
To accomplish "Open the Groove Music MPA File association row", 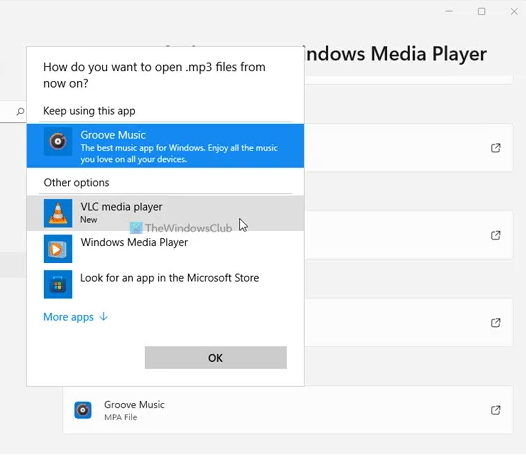I will click(x=288, y=410).
